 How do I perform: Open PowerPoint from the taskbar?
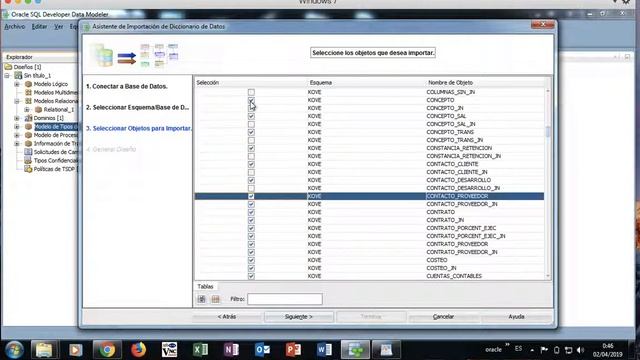coord(293,350)
